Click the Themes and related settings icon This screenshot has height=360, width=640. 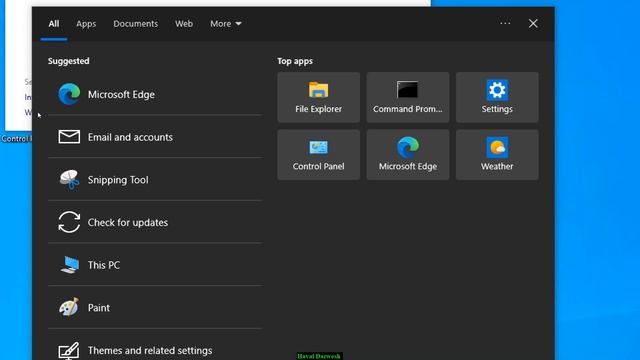tap(69, 350)
